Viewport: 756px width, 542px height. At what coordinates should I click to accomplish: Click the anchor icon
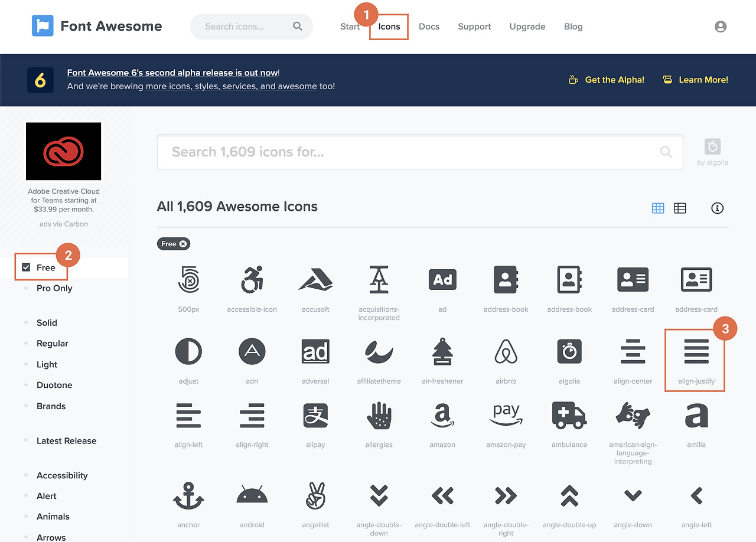[x=188, y=496]
